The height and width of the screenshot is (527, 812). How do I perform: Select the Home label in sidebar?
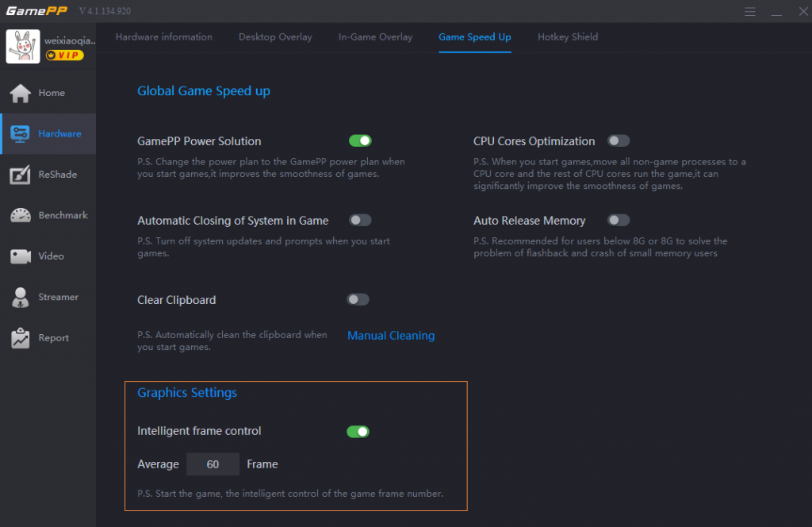[x=52, y=93]
